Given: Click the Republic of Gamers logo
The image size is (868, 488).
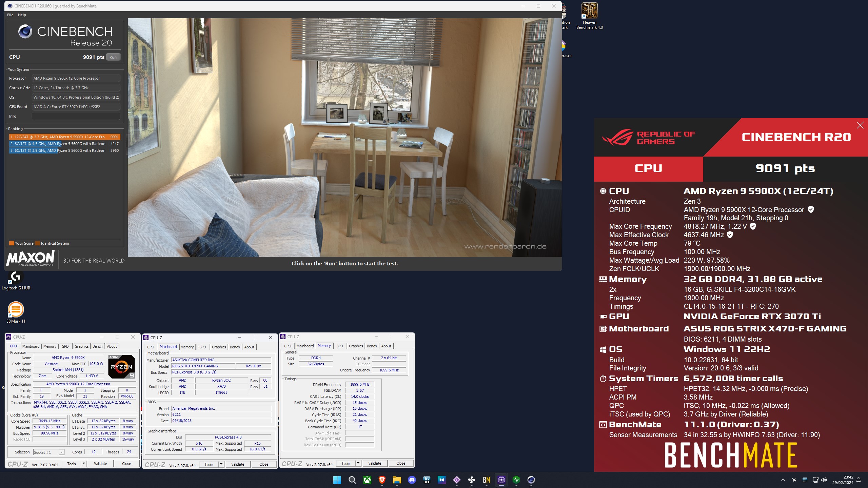Looking at the screenshot, I should coord(648,137).
